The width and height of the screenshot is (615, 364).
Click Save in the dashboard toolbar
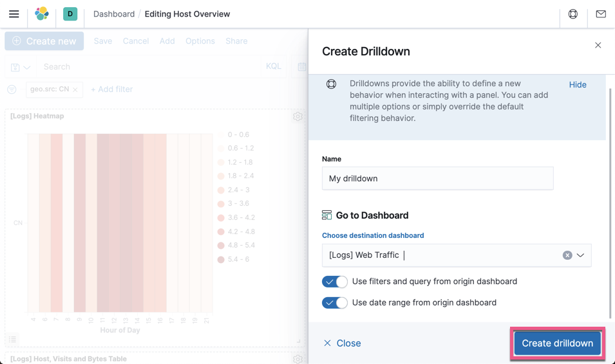click(103, 41)
